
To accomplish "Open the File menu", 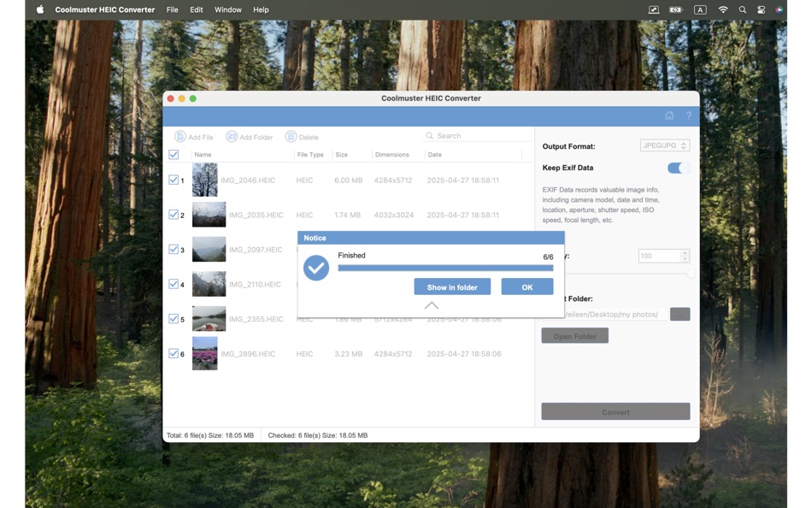I will click(x=172, y=9).
